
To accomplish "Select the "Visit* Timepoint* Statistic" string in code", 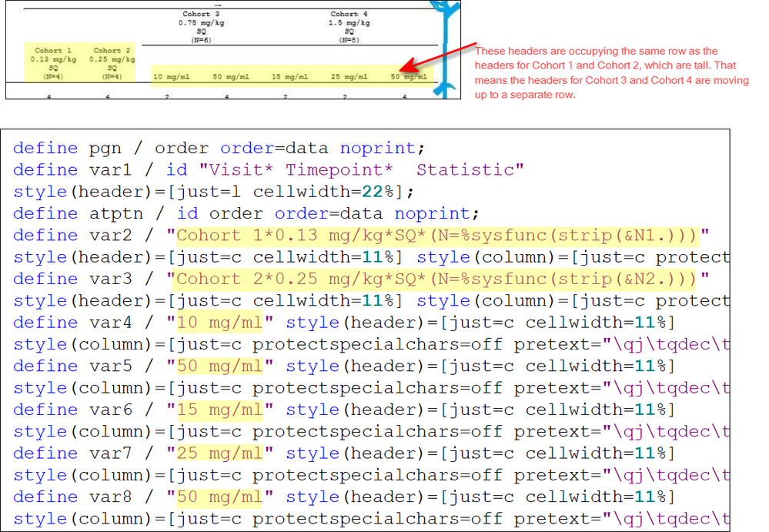I will 362,169.
